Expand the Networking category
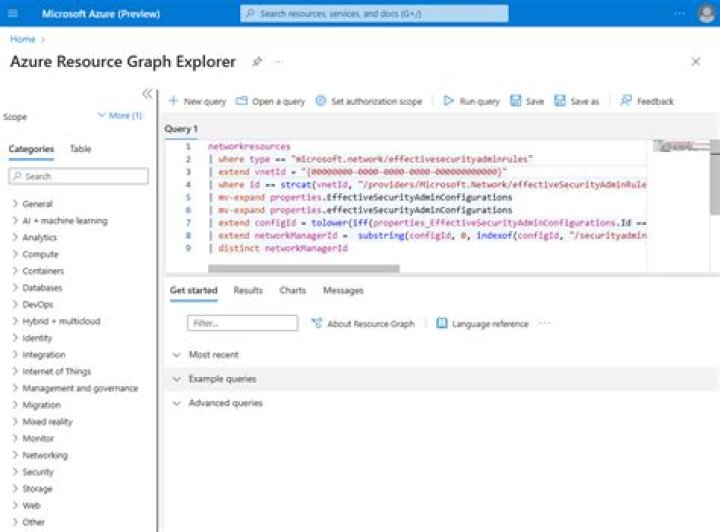 (15, 455)
